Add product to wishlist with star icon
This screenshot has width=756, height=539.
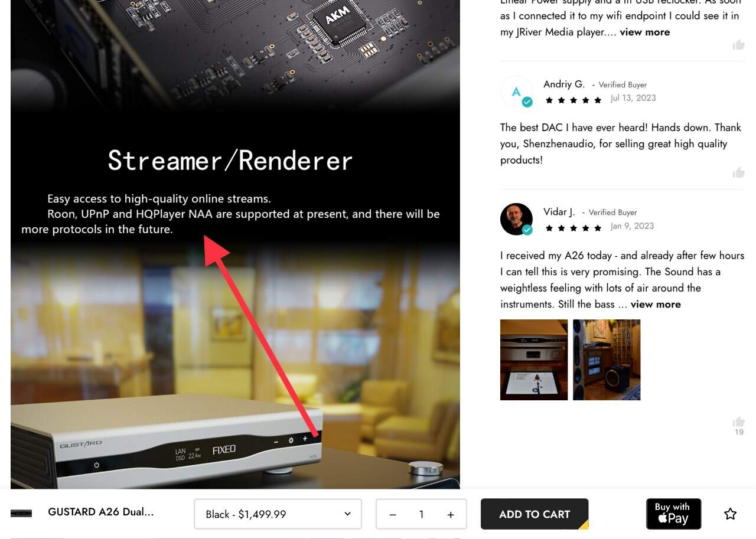[x=730, y=514]
